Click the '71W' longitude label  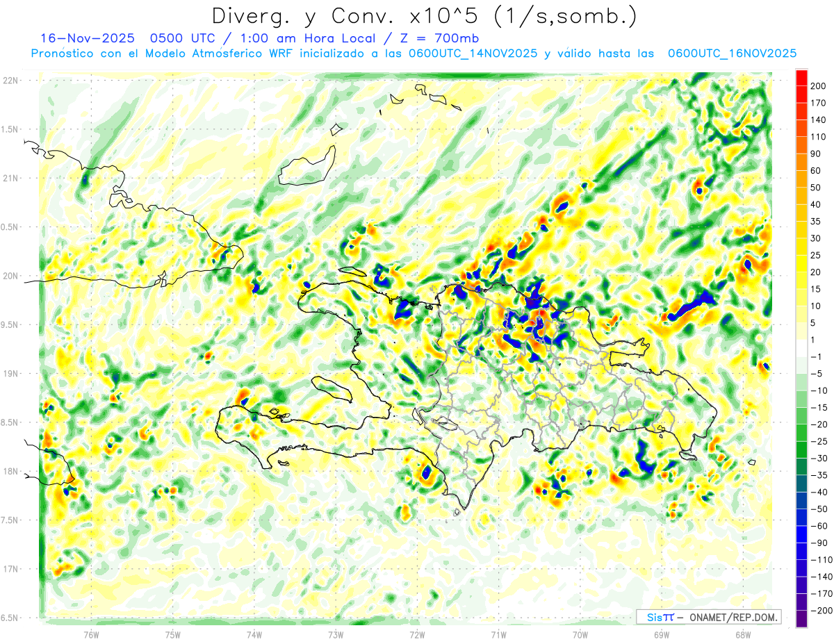(498, 634)
